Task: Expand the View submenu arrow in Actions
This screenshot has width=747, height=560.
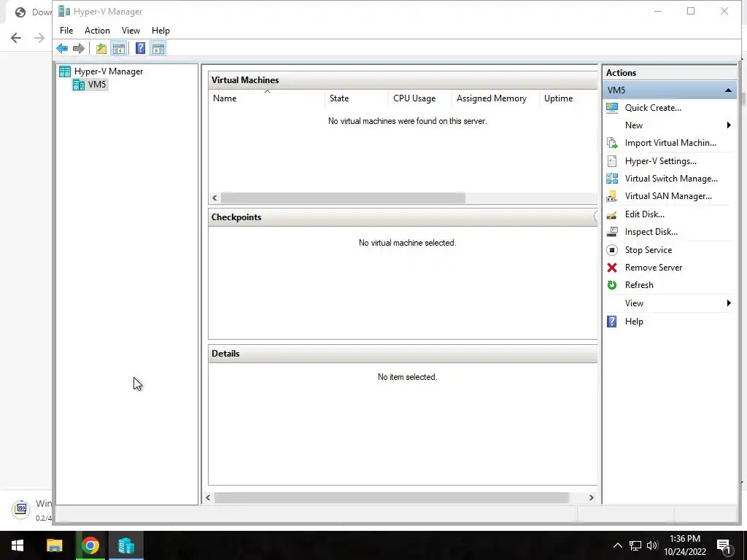Action: tap(729, 303)
